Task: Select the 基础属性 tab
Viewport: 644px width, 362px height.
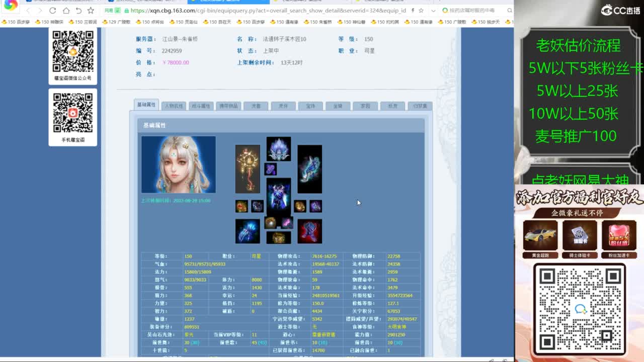Action: (x=146, y=105)
